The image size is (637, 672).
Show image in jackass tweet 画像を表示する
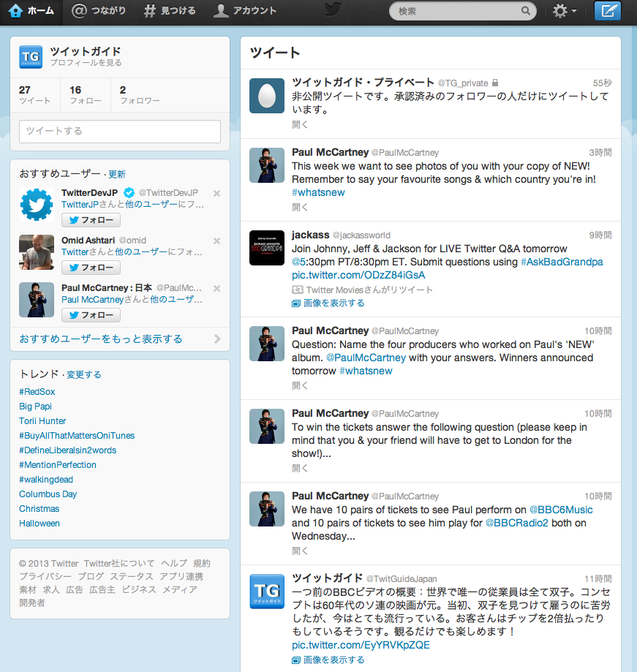(x=328, y=303)
